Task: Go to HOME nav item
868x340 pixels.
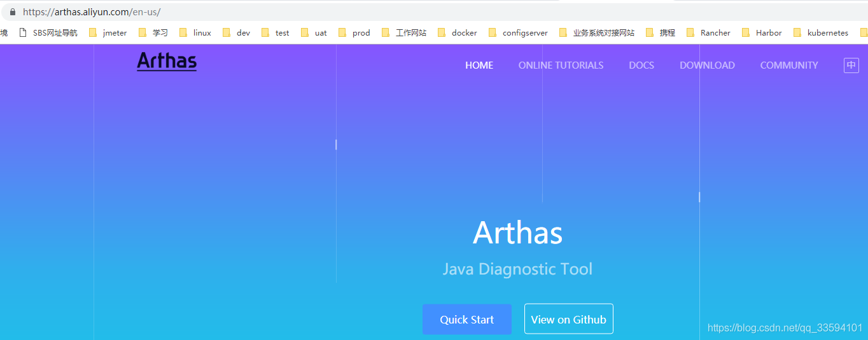Action: click(479, 65)
